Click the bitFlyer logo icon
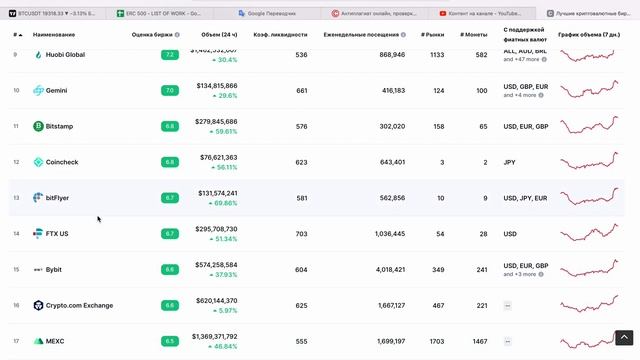The width and height of the screenshot is (640, 360). [x=38, y=198]
